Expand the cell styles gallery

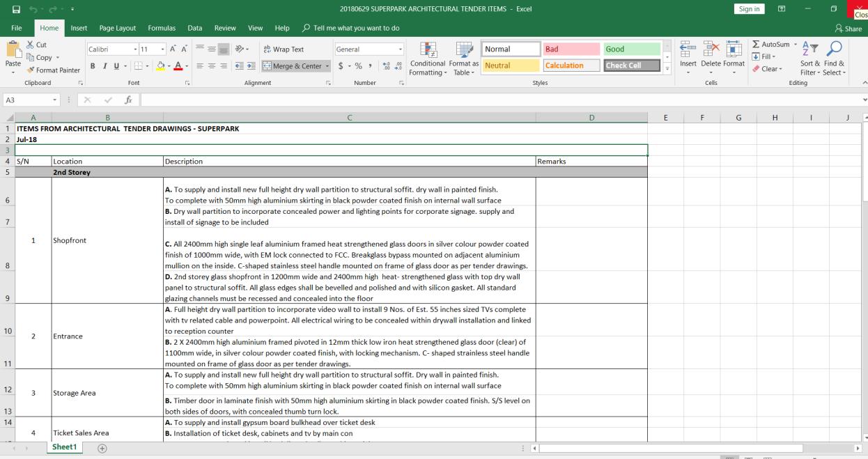click(667, 69)
